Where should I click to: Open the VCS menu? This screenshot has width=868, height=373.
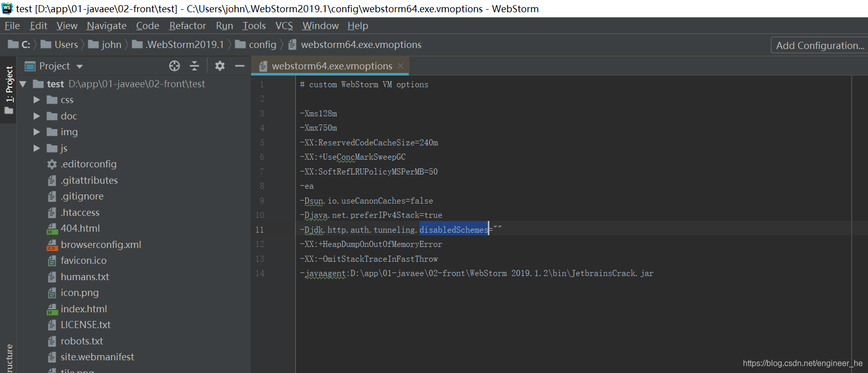click(x=284, y=26)
